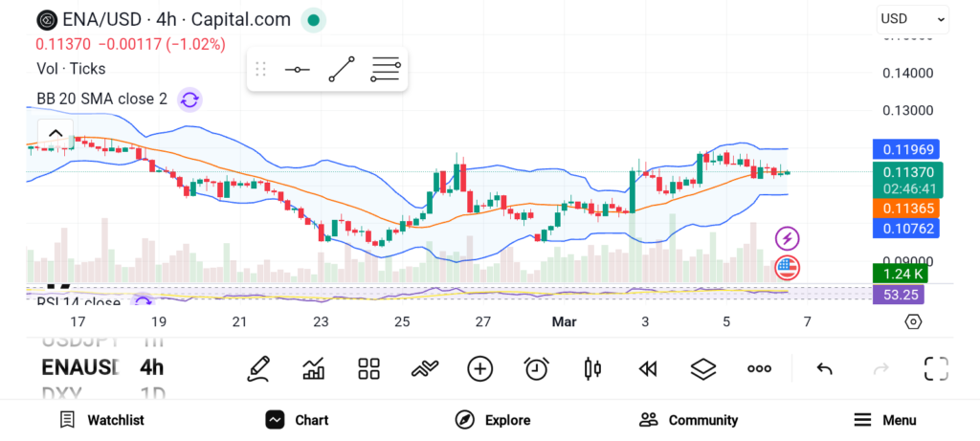Choose the Fibonacci retracement tool
Image resolution: width=980 pixels, height=441 pixels.
pyautogui.click(x=385, y=69)
